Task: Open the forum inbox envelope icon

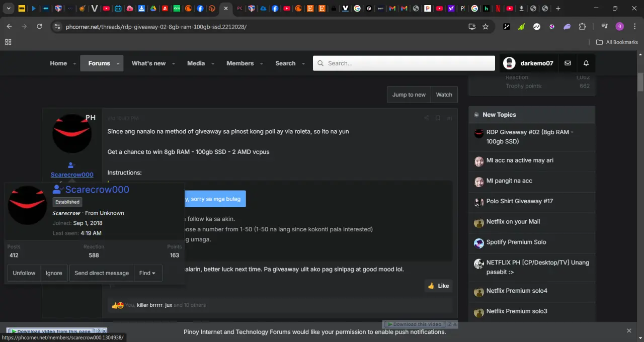Action: pyautogui.click(x=568, y=63)
